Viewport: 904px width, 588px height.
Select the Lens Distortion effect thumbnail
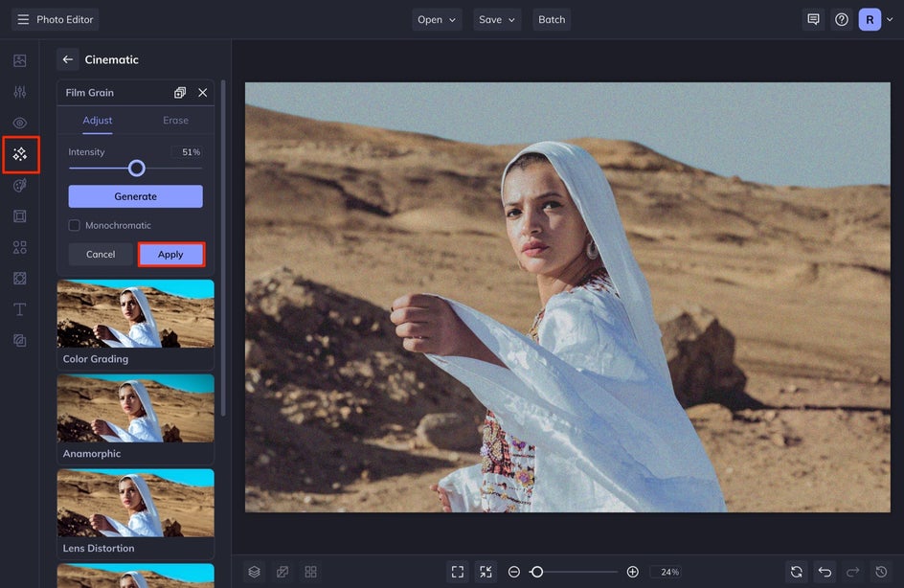pyautogui.click(x=135, y=513)
